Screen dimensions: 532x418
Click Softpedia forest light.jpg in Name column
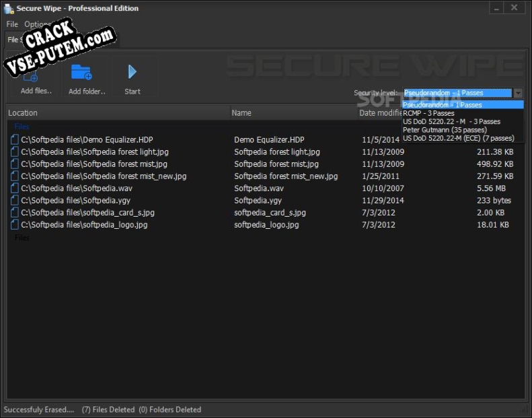(277, 151)
